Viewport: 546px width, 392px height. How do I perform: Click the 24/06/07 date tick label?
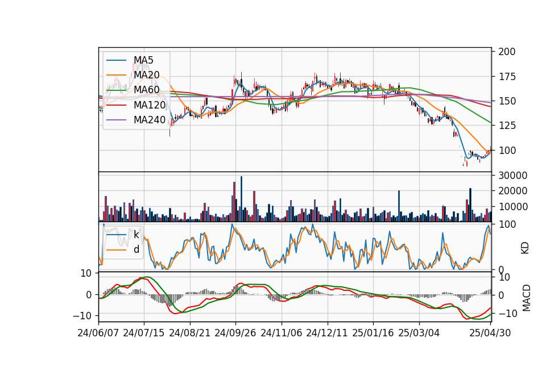[x=98, y=333]
